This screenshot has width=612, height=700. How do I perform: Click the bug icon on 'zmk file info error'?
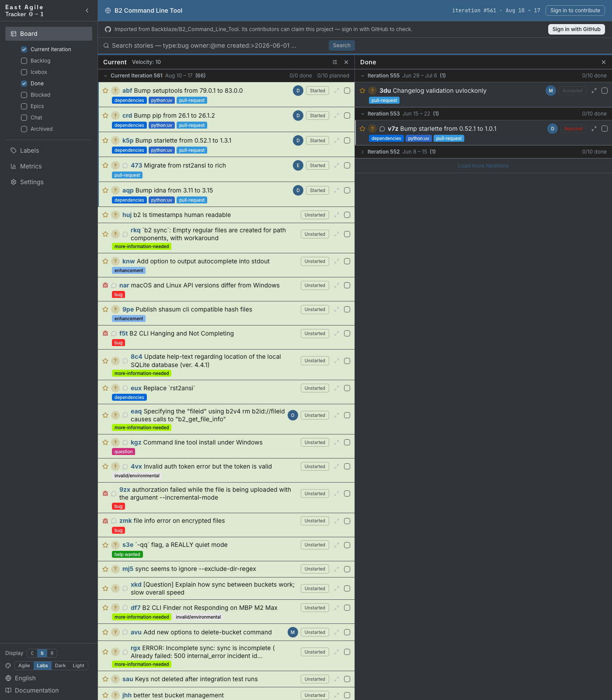(105, 521)
